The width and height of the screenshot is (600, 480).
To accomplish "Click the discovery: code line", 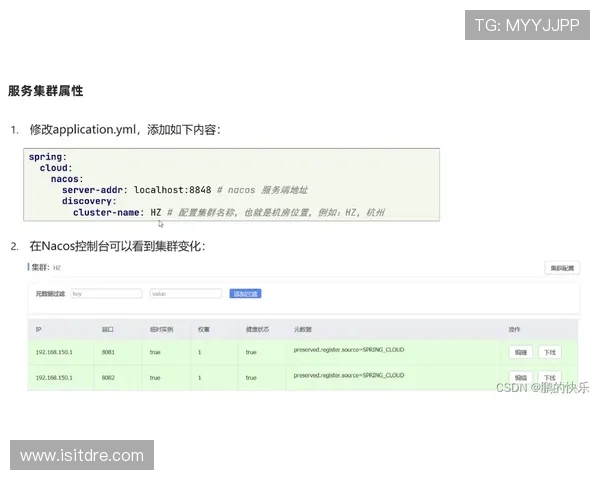I will coord(89,201).
